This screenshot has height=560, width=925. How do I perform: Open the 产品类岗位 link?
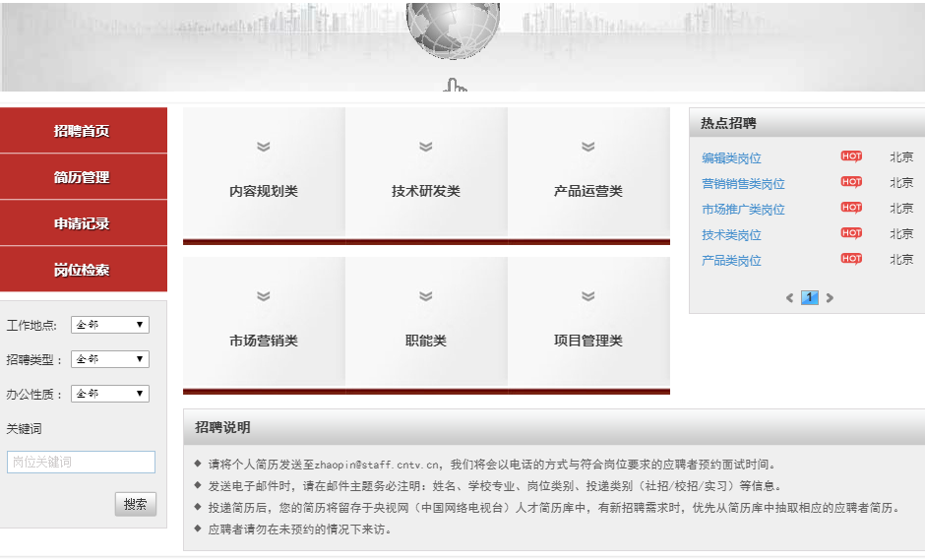coord(731,260)
